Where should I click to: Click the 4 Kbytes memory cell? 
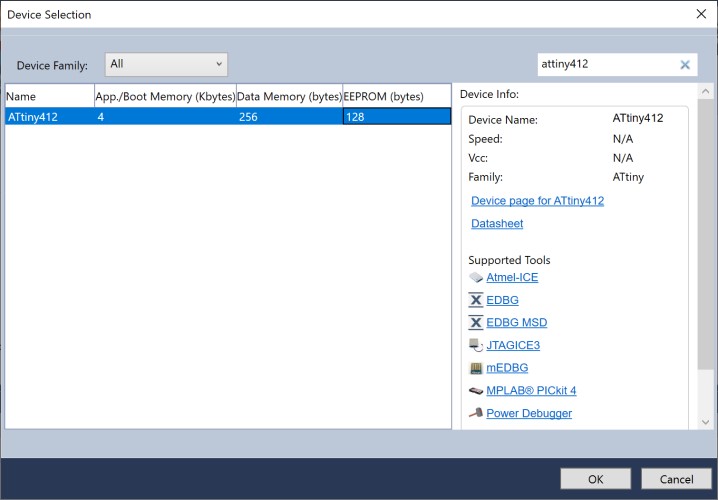(165, 117)
